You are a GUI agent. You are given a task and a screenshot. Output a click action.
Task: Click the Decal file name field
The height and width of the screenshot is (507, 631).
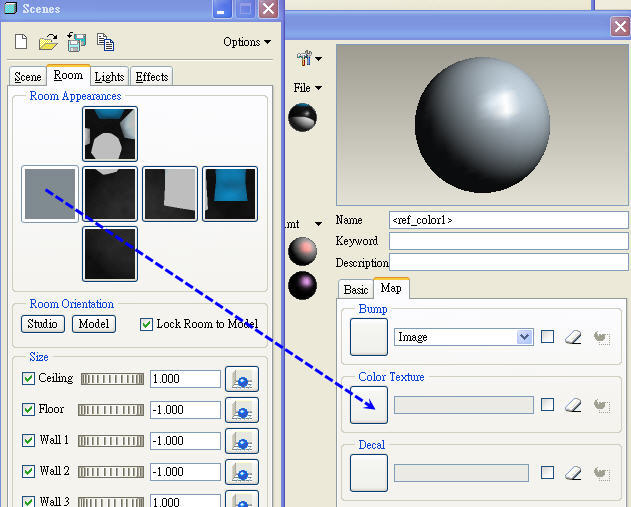[461, 473]
